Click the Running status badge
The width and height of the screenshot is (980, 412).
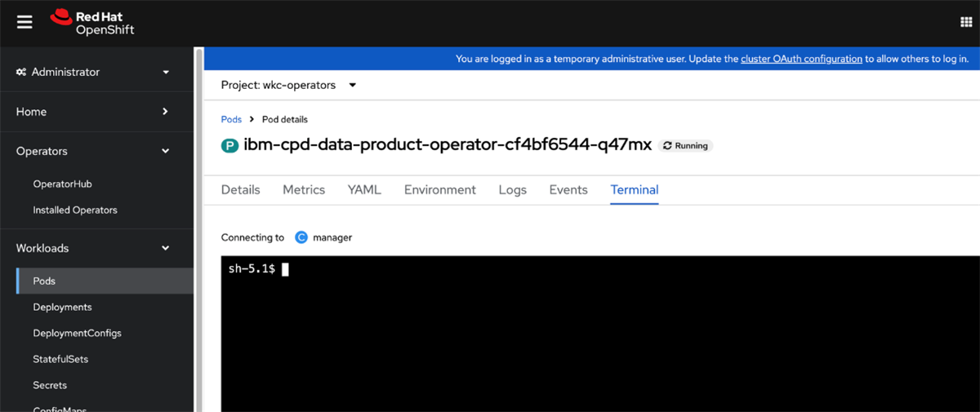pos(685,146)
